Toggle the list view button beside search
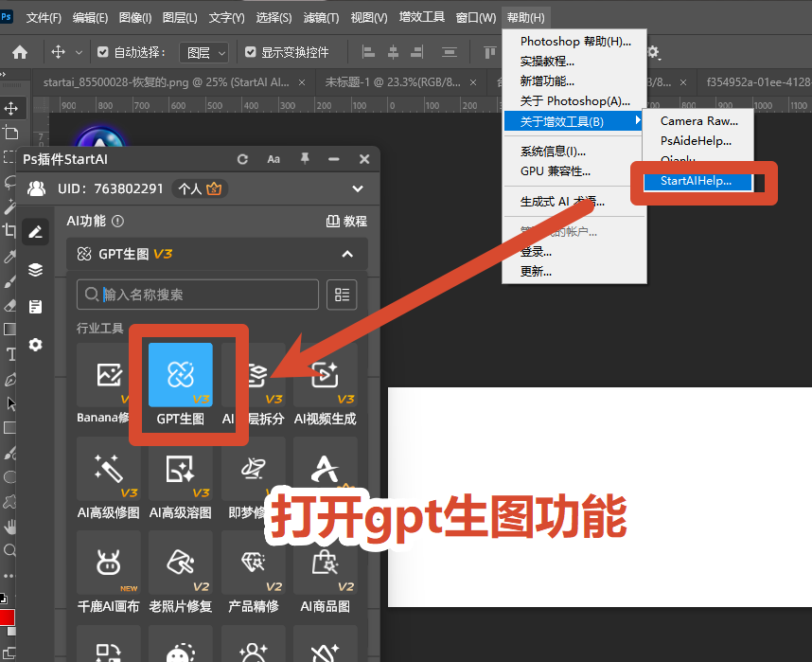Screen dimensions: 812x662 [x=342, y=295]
